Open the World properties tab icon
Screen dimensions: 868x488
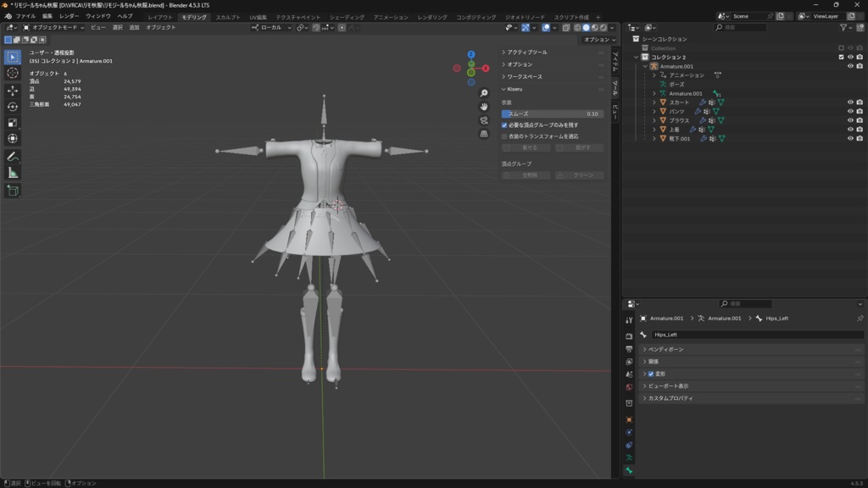[629, 387]
